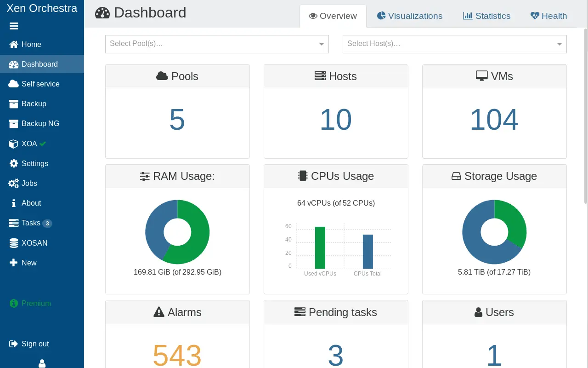Click the CPUs Usage chip icon
The height and width of the screenshot is (368, 588).
point(303,176)
